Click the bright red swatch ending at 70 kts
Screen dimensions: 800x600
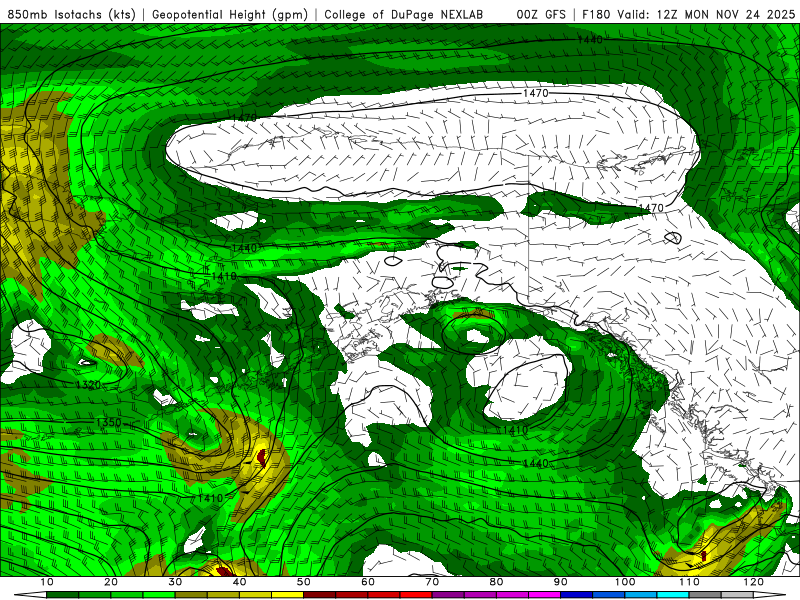point(416,595)
